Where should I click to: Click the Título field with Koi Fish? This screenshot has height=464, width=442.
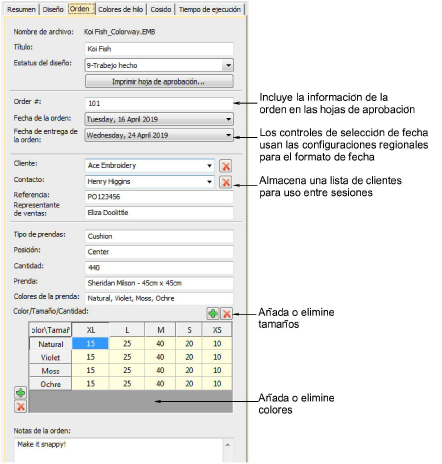159,49
